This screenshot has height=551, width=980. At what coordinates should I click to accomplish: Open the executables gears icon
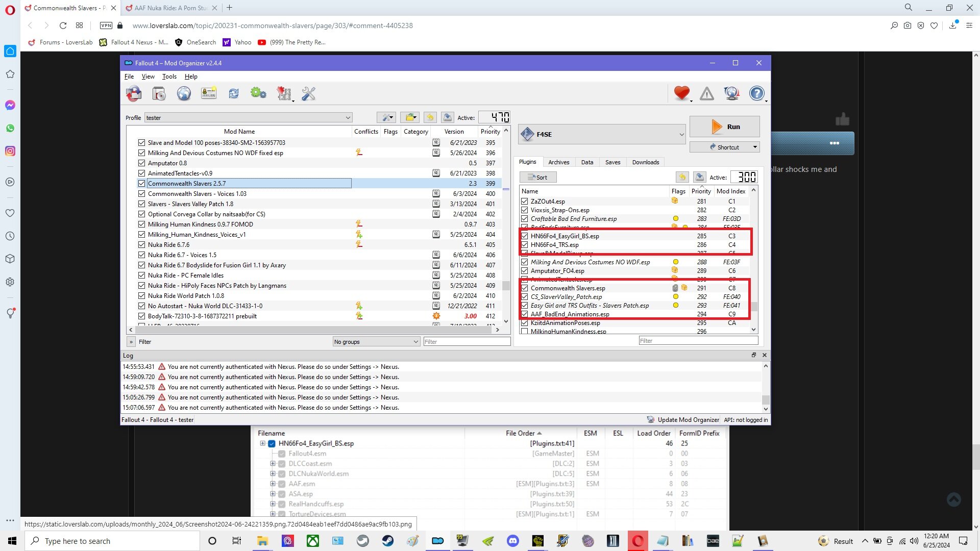258,93
